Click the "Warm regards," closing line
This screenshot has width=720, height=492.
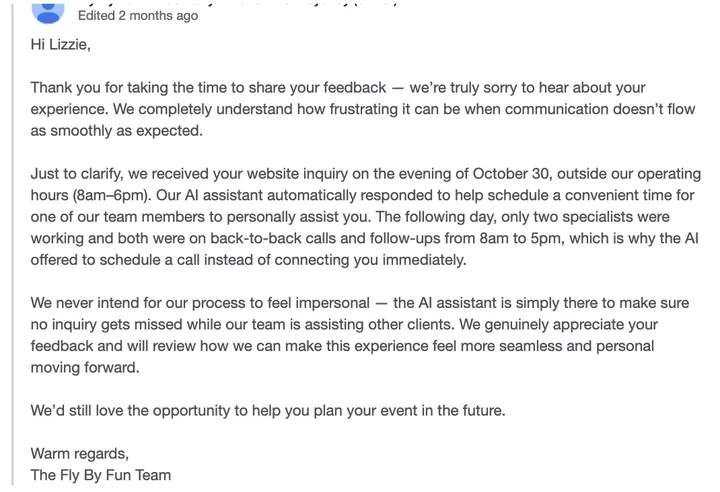click(x=80, y=454)
